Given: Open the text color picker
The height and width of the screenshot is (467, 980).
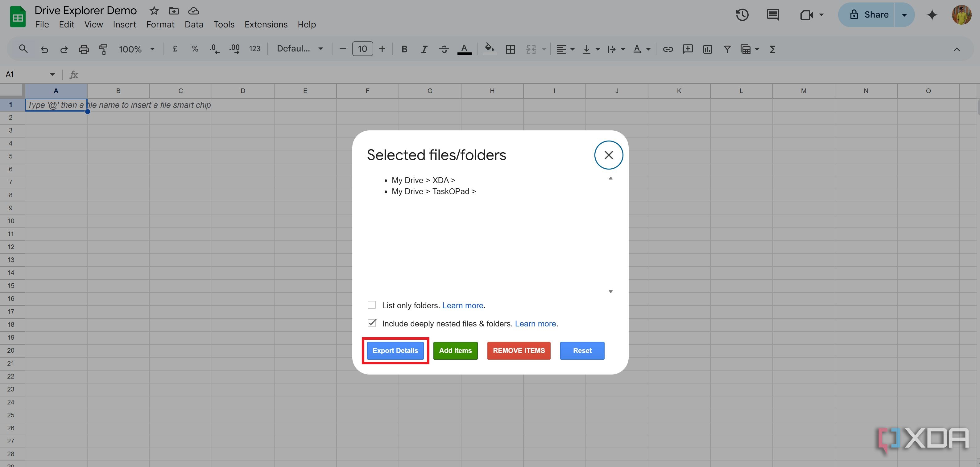Looking at the screenshot, I should click(464, 49).
